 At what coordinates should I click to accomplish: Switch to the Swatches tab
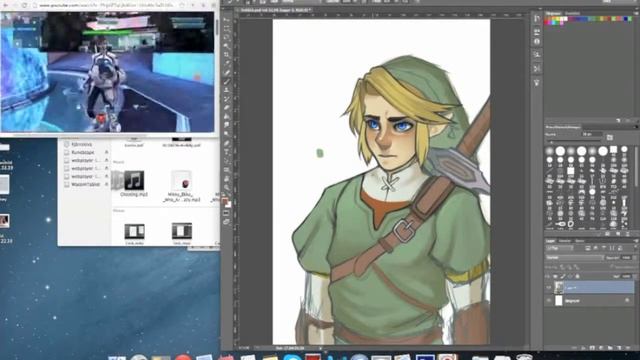tap(554, 13)
